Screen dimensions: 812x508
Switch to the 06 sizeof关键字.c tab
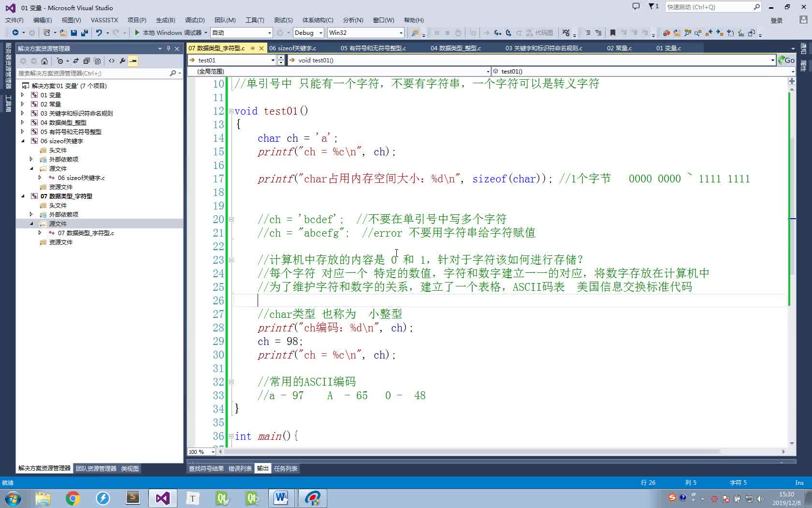[293, 48]
